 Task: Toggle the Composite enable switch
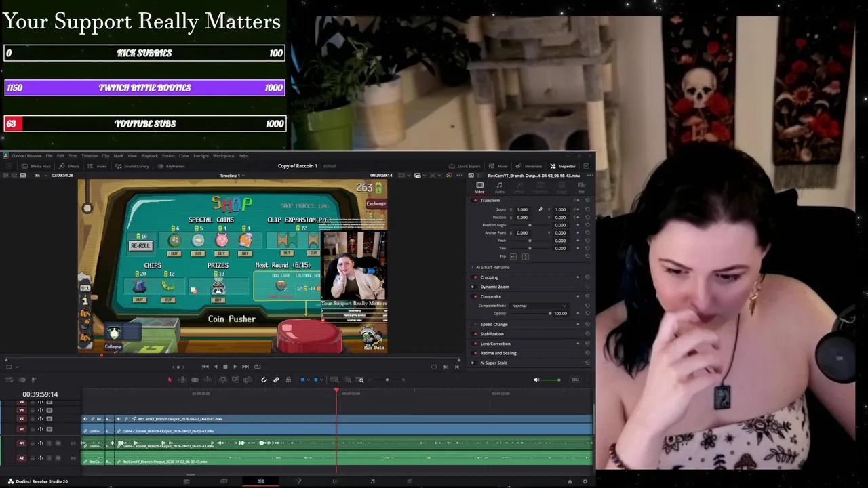tap(474, 296)
